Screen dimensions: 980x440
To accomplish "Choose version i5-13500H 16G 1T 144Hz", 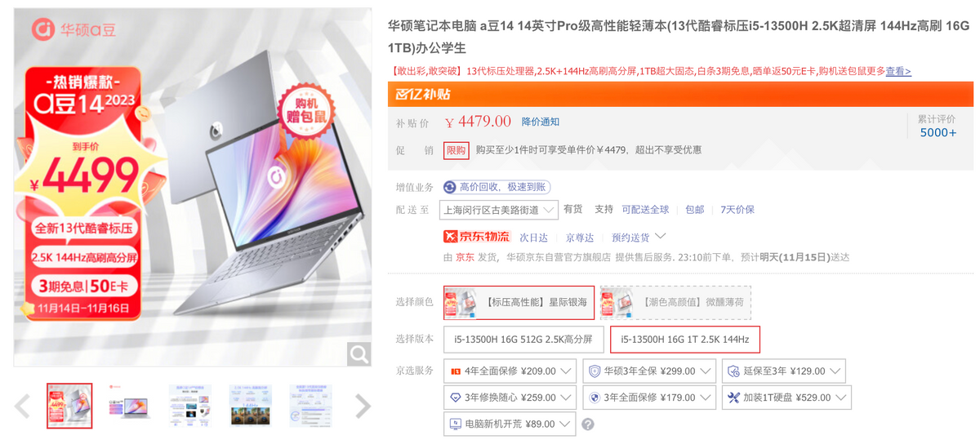I will click(684, 339).
